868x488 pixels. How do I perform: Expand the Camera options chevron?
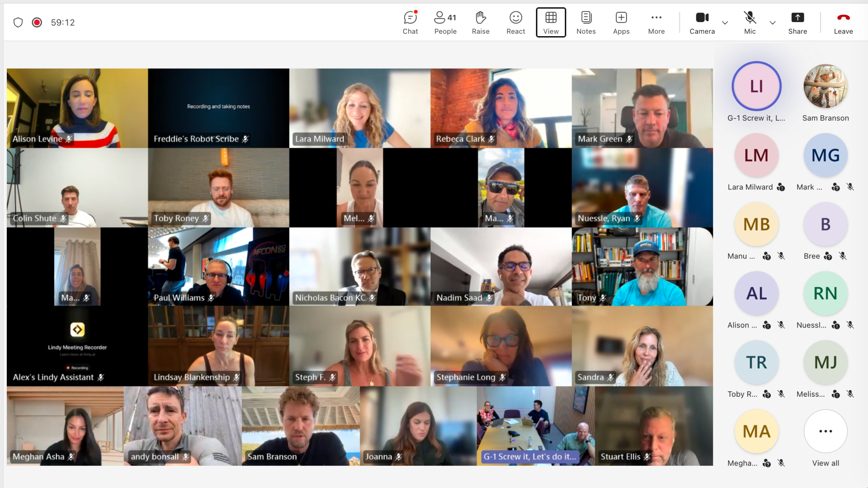click(725, 23)
